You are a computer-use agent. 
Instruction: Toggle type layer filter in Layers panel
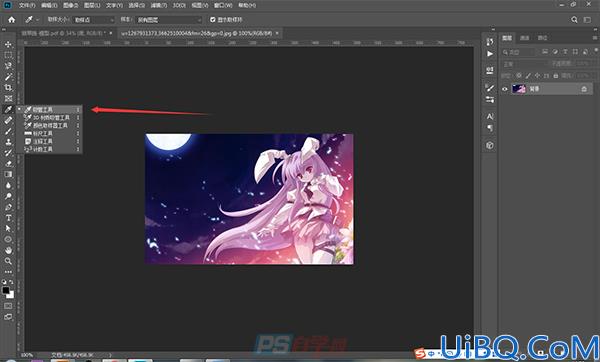[x=565, y=52]
